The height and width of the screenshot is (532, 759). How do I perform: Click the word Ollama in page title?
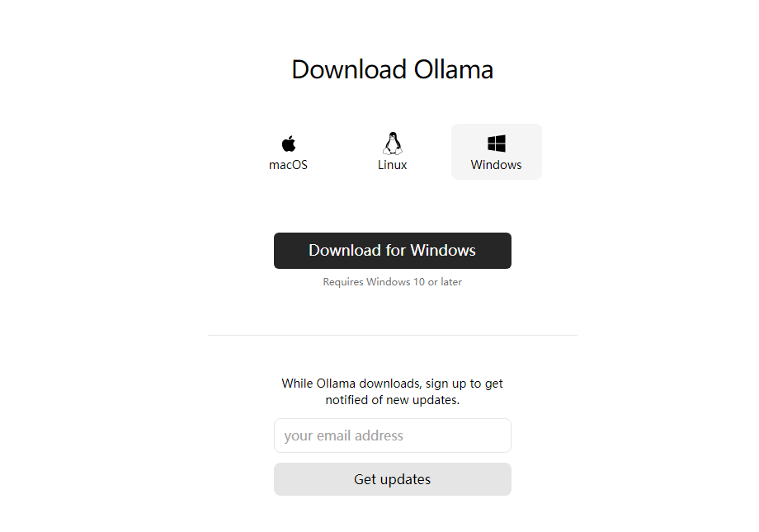click(454, 70)
